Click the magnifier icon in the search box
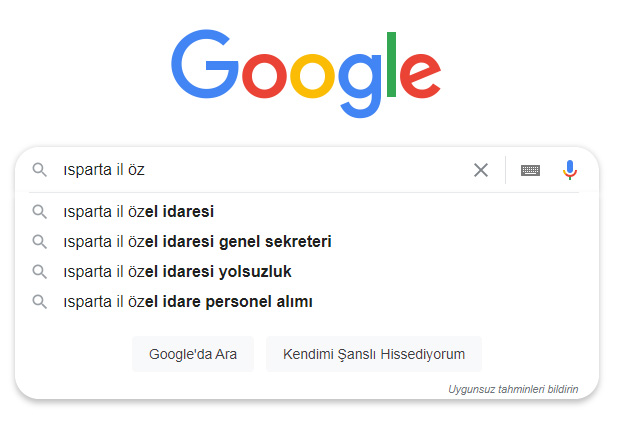The width and height of the screenshot is (620, 424). [x=40, y=170]
